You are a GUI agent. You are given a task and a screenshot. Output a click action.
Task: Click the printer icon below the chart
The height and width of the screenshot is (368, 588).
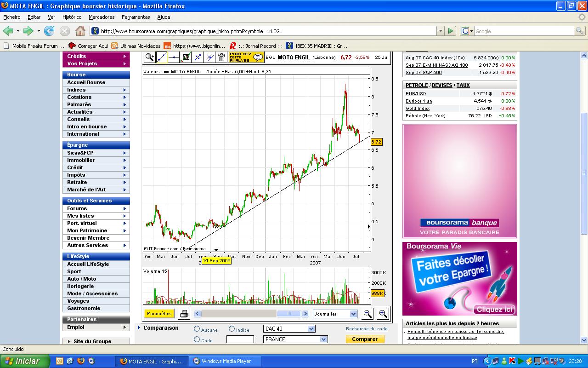(184, 314)
